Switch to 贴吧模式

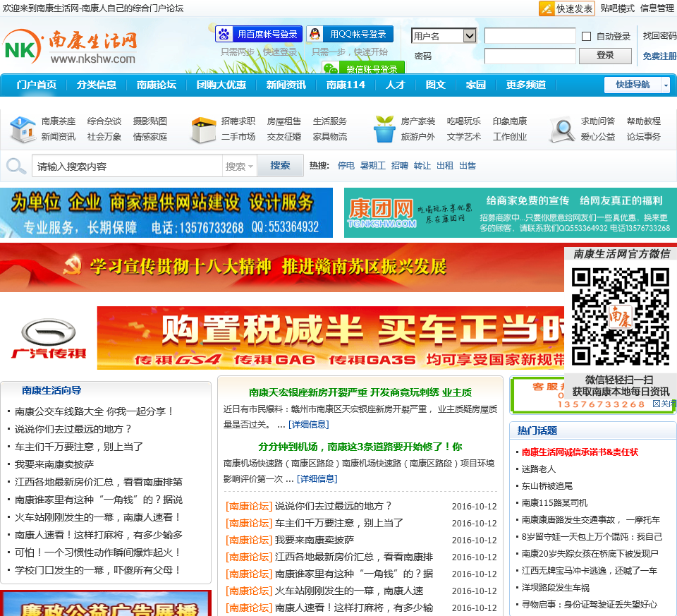coord(617,8)
